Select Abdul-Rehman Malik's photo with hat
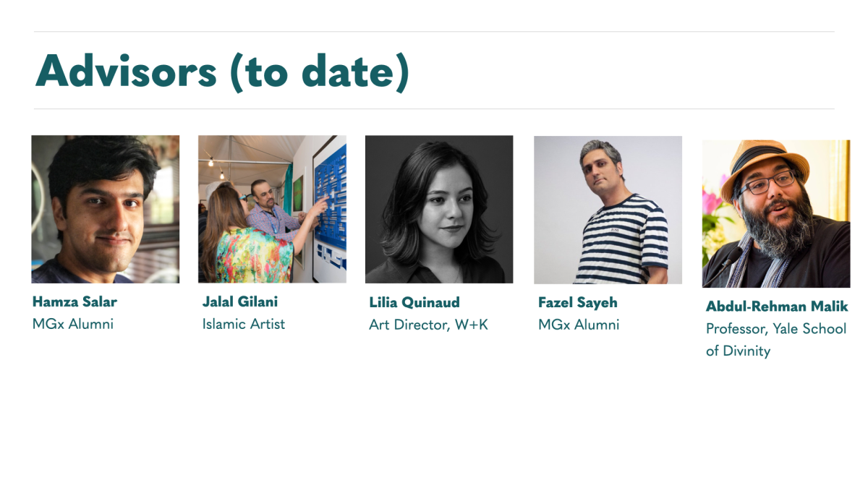The height and width of the screenshot is (488, 868). point(776,214)
